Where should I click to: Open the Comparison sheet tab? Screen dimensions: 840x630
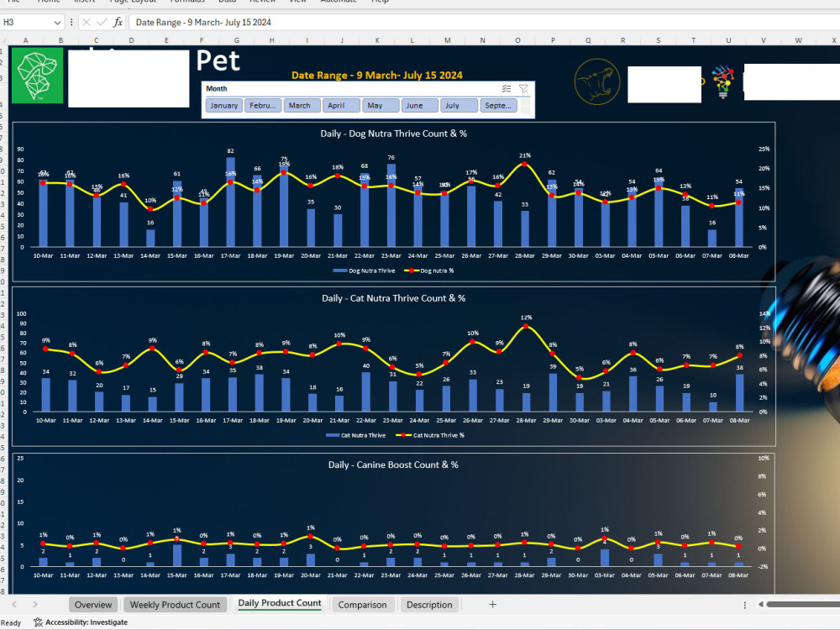tap(362, 604)
